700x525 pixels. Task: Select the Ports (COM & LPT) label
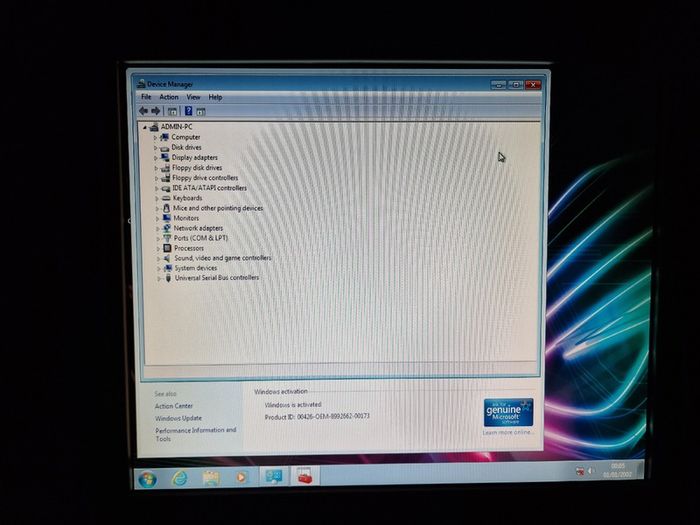(x=201, y=238)
